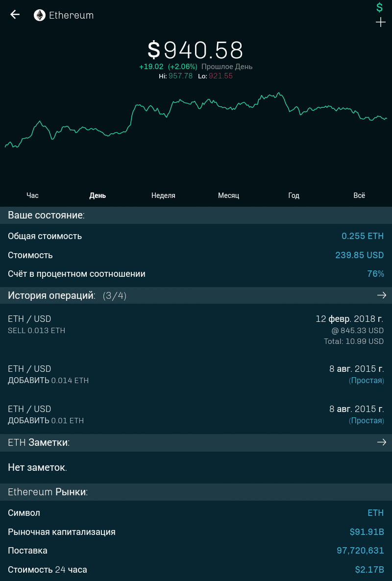The height and width of the screenshot is (581, 392).
Task: Open ETH notes arrow
Action: click(381, 442)
